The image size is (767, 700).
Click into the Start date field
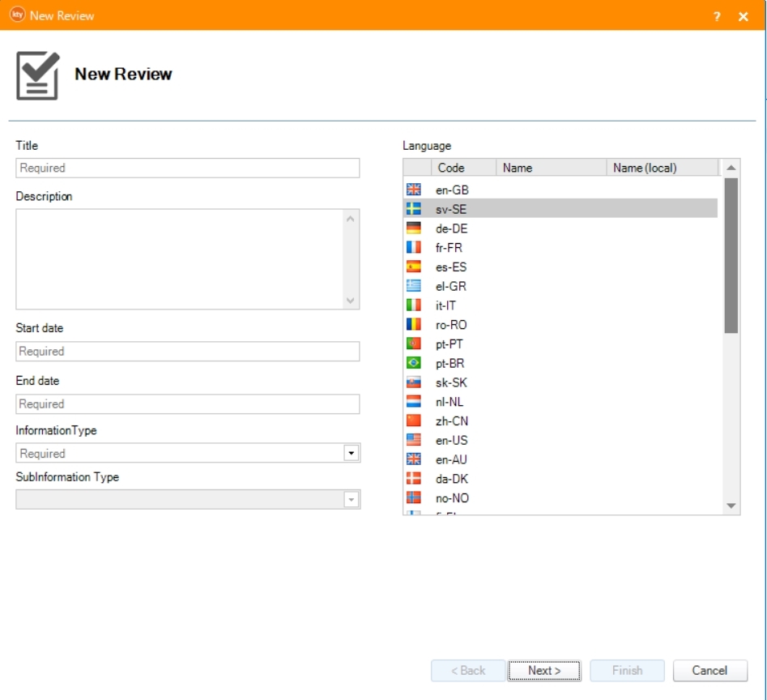tap(187, 352)
